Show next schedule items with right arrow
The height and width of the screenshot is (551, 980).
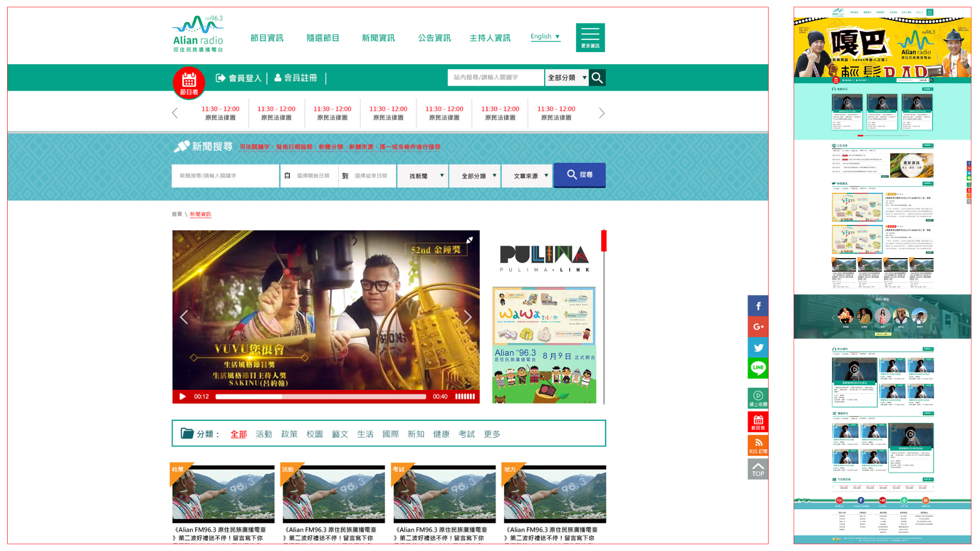[602, 113]
